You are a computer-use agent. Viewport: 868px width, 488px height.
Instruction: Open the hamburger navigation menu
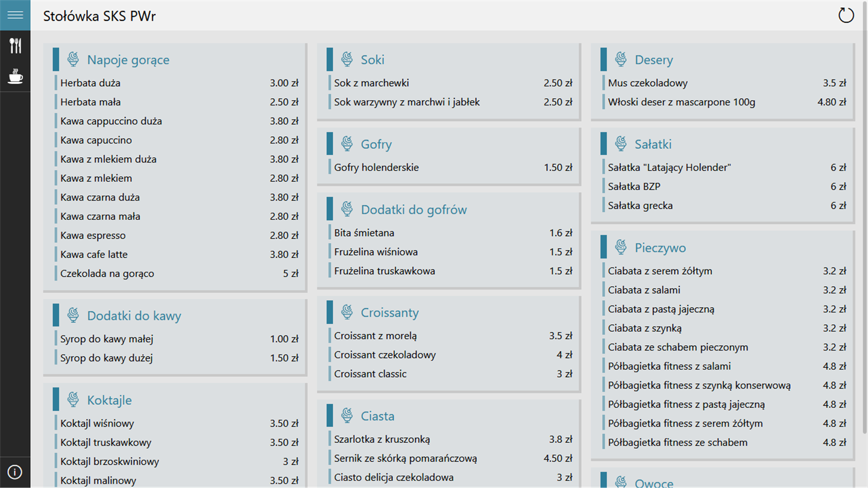coord(15,15)
